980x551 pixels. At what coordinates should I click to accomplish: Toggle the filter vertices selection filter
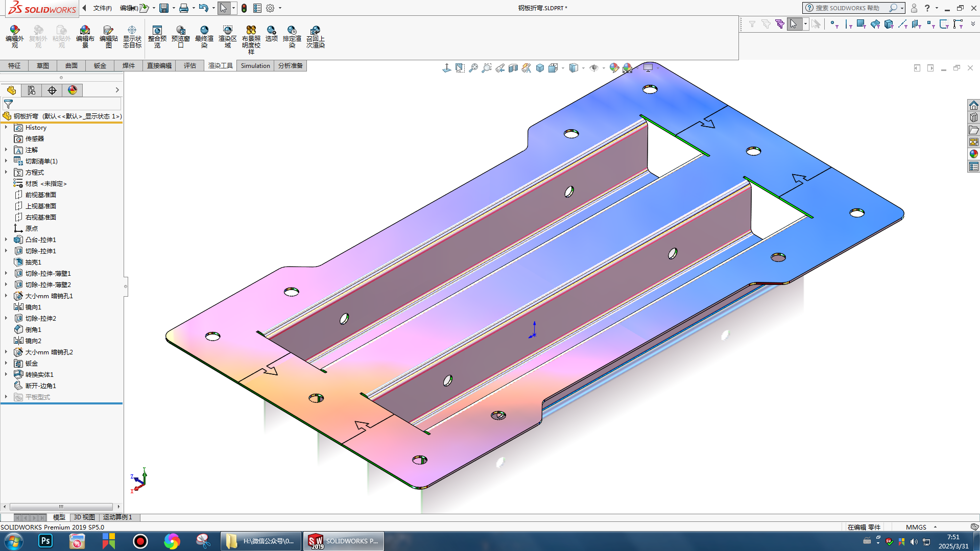[x=833, y=24]
